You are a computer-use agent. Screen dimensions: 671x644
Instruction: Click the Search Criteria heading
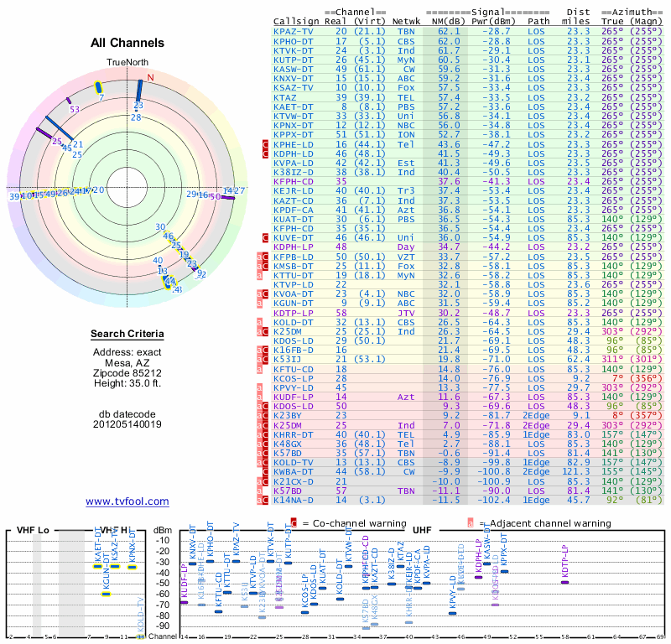(127, 334)
